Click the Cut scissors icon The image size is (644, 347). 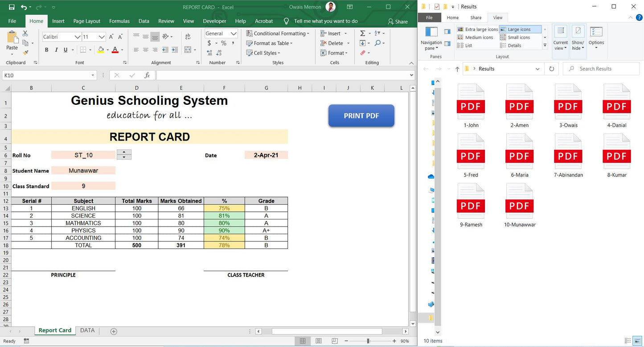pyautogui.click(x=25, y=34)
